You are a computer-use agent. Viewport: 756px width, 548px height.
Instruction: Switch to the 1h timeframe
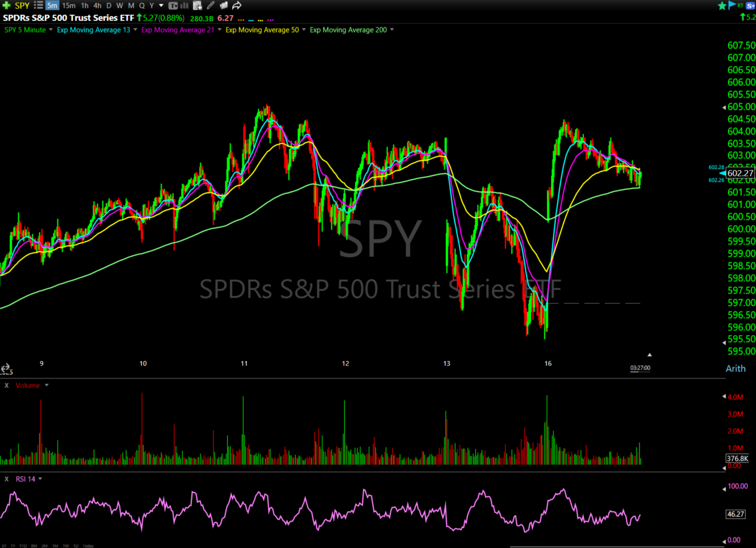[x=85, y=5]
